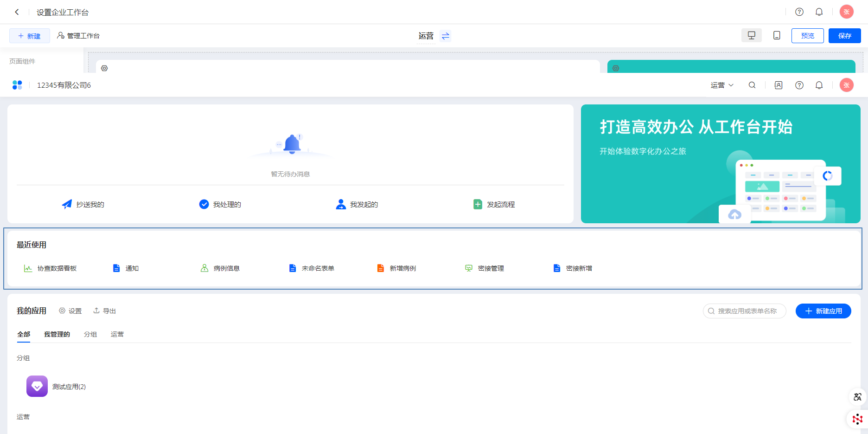Open the 新建 dropdown button

pyautogui.click(x=30, y=36)
